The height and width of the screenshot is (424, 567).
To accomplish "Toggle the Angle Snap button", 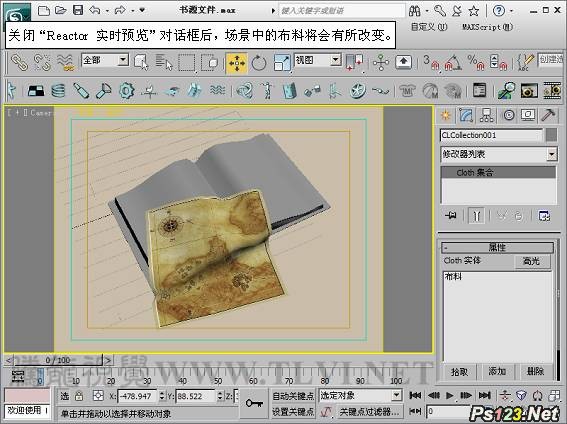I will [x=453, y=62].
